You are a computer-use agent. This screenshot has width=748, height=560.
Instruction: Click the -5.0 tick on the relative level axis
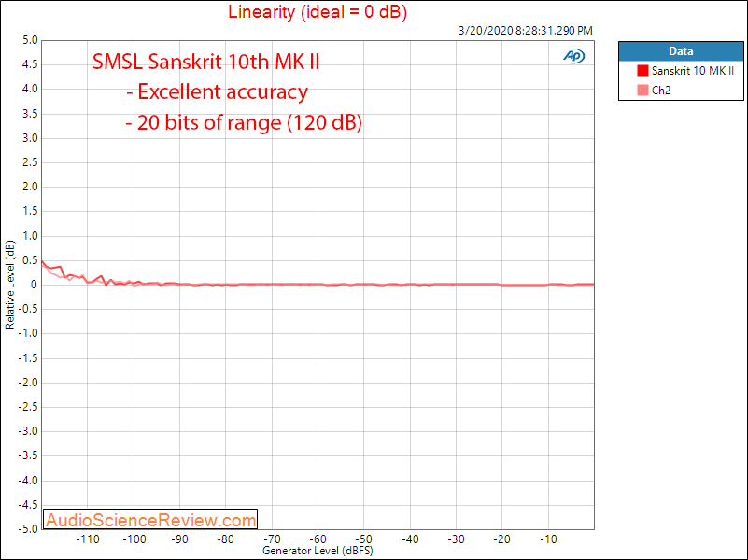tap(28, 529)
